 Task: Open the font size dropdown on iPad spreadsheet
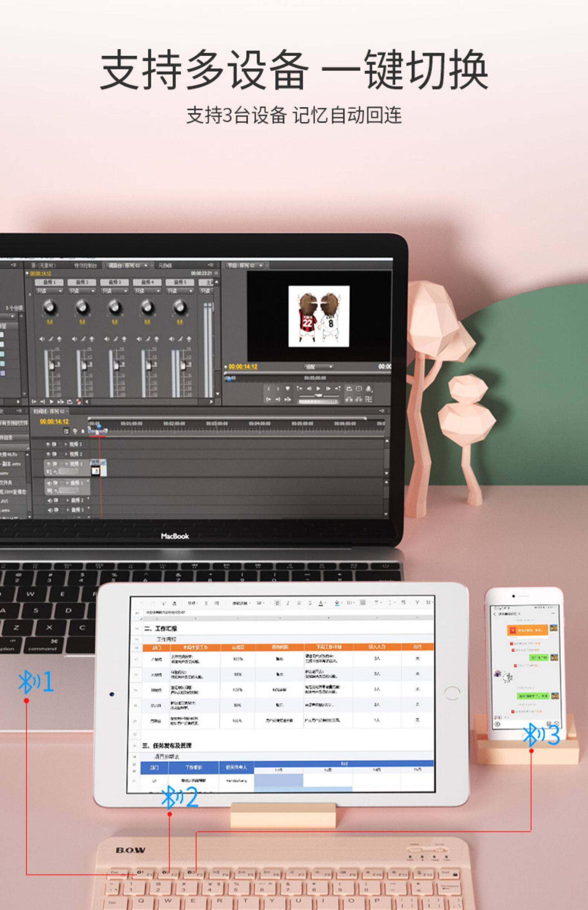(x=260, y=603)
